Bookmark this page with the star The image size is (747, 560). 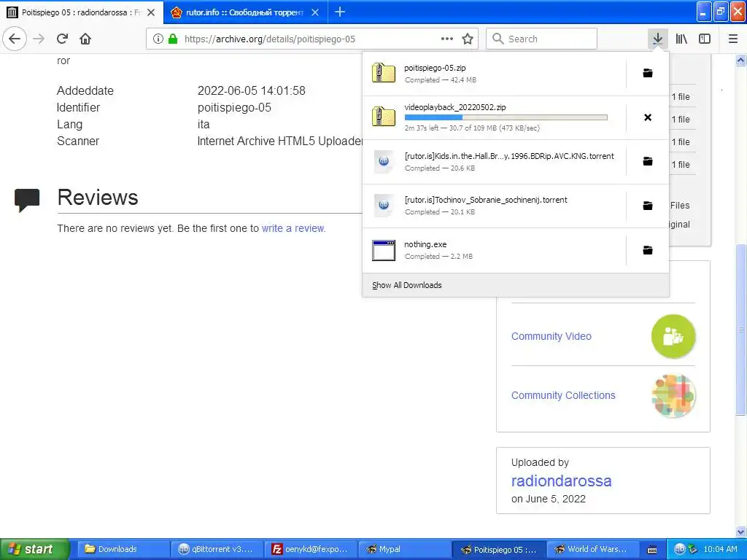tap(468, 39)
